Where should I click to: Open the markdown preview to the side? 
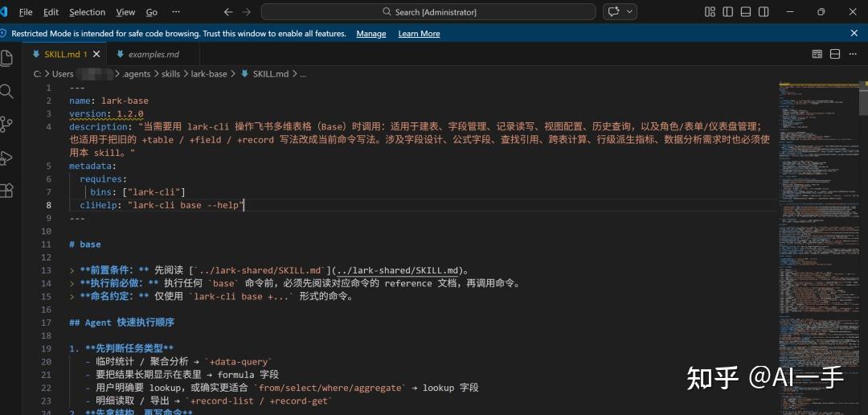(x=817, y=55)
